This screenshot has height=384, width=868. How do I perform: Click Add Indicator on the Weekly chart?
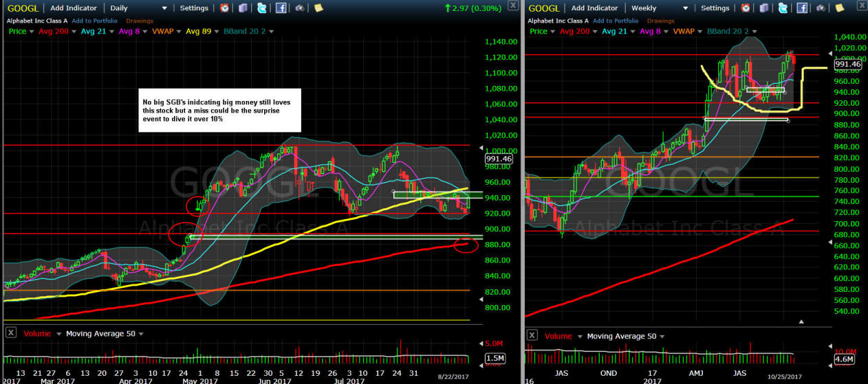point(596,8)
